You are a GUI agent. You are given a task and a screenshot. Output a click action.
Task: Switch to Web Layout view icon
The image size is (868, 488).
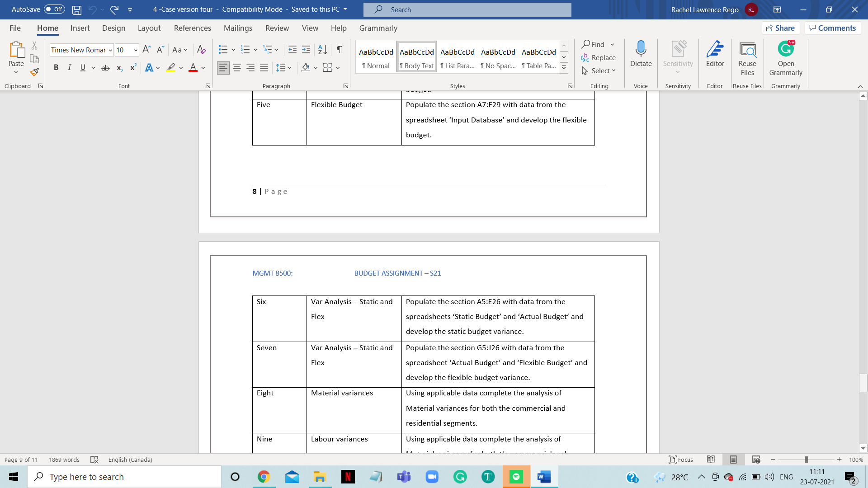[x=755, y=460]
